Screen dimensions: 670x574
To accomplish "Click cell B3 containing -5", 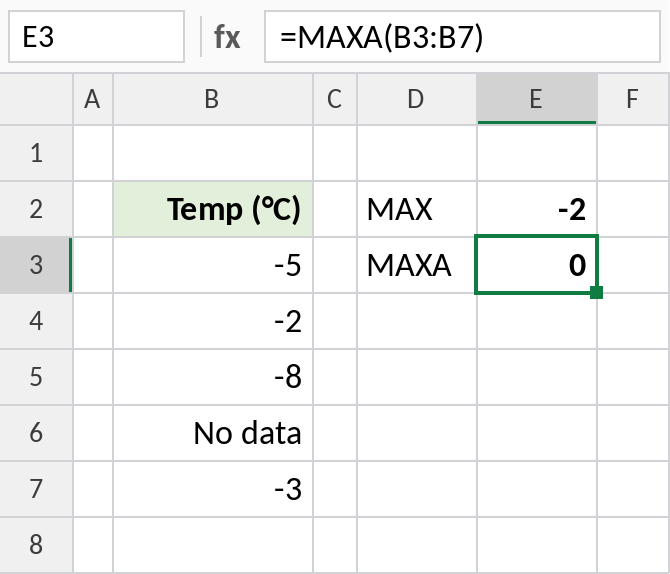I will pyautogui.click(x=213, y=265).
